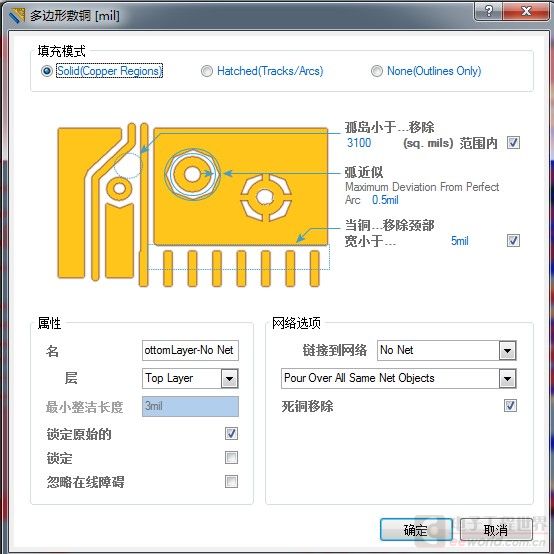The width and height of the screenshot is (554, 554).
Task: Edit the 5mil neck width value
Action: pyautogui.click(x=460, y=241)
